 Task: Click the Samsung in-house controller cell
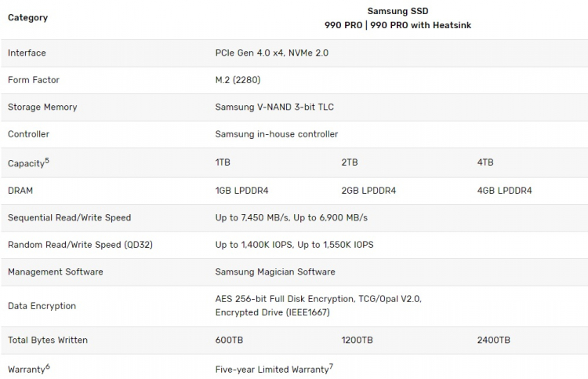point(276,134)
